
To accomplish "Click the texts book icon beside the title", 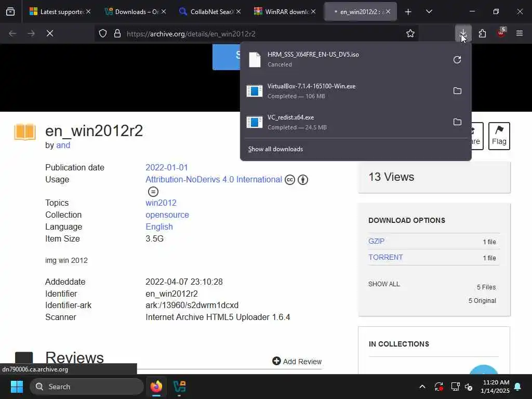I will click(x=25, y=131).
